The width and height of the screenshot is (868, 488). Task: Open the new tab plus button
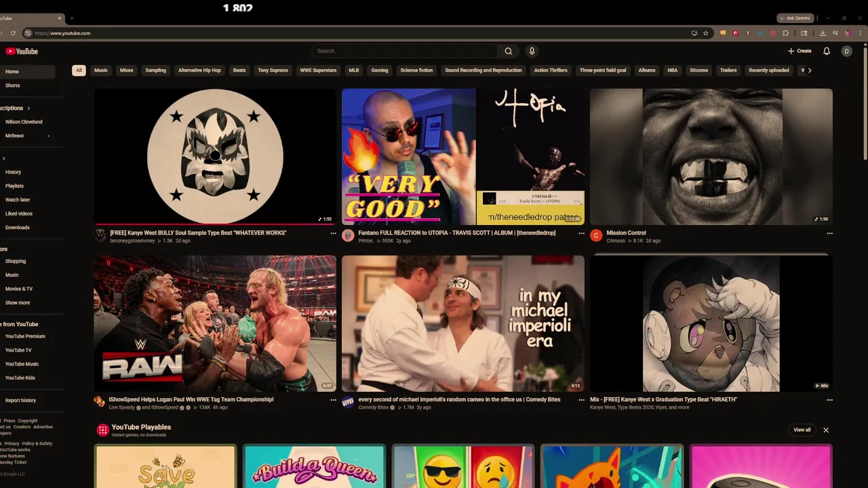click(x=72, y=18)
